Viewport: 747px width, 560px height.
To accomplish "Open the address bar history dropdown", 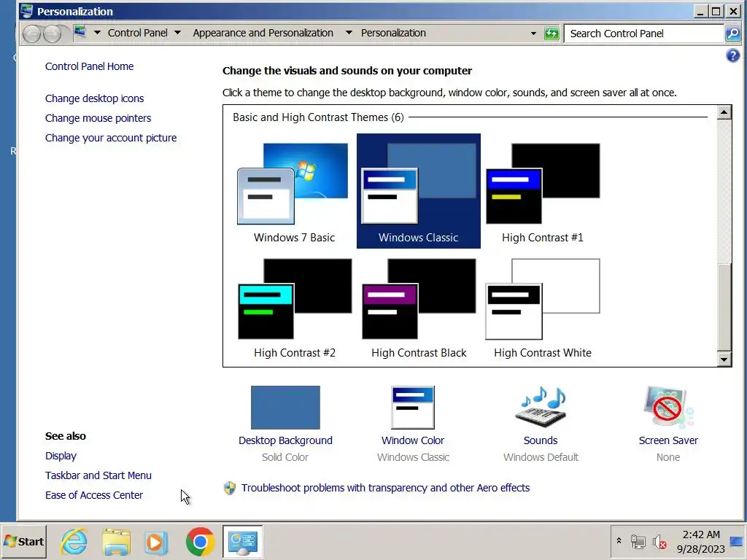I will click(x=533, y=34).
